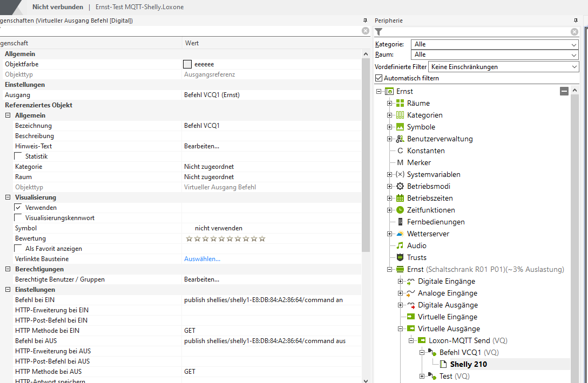
Task: Disable Automatisch filtern checkbox
Action: (379, 78)
